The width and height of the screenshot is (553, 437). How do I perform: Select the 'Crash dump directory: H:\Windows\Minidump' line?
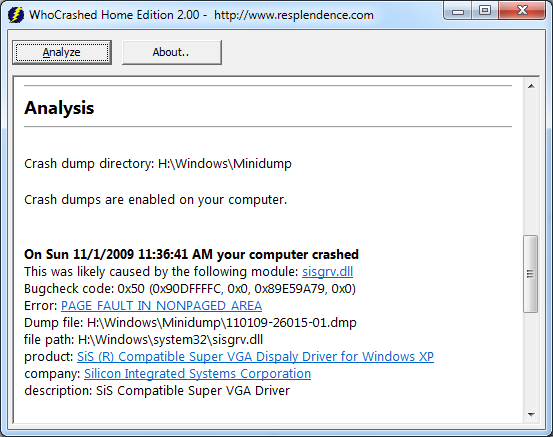(x=158, y=164)
